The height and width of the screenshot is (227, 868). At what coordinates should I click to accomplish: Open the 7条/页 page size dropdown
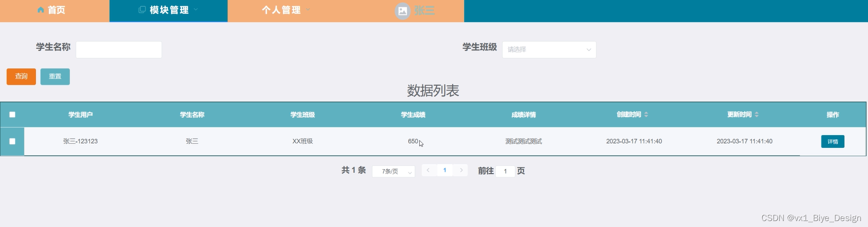[394, 171]
